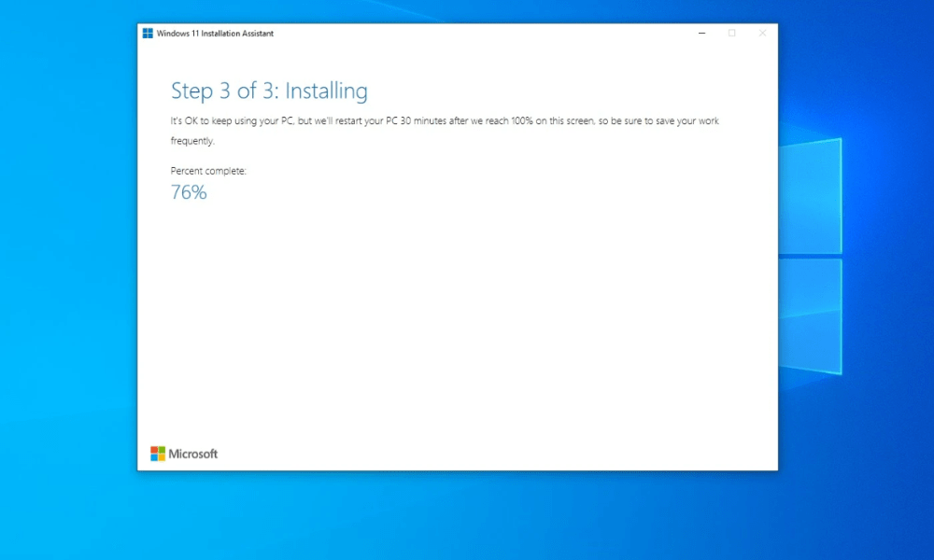Viewport: 934px width, 560px height.
Task: Select the Step 3 of 3: Installing heading
Action: click(269, 91)
